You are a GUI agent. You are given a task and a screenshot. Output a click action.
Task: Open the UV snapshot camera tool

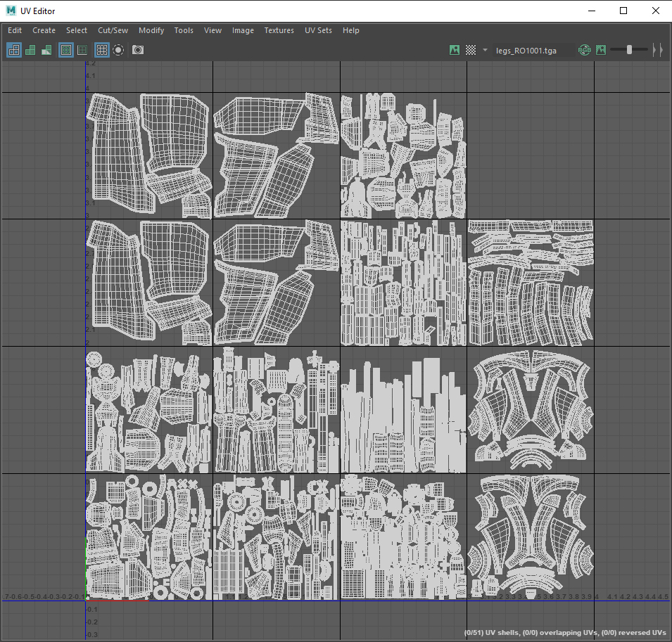pyautogui.click(x=137, y=50)
